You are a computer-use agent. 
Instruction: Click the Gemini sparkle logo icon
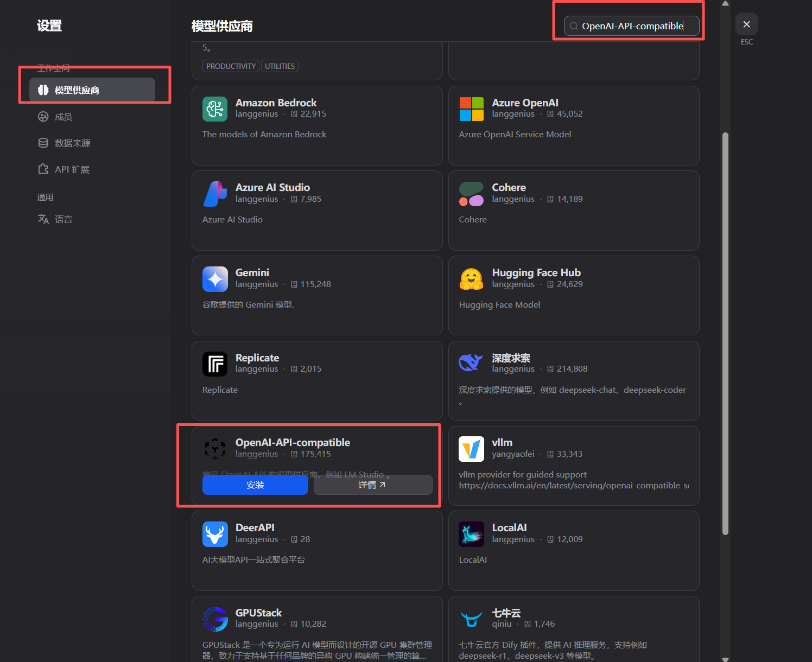click(x=215, y=279)
